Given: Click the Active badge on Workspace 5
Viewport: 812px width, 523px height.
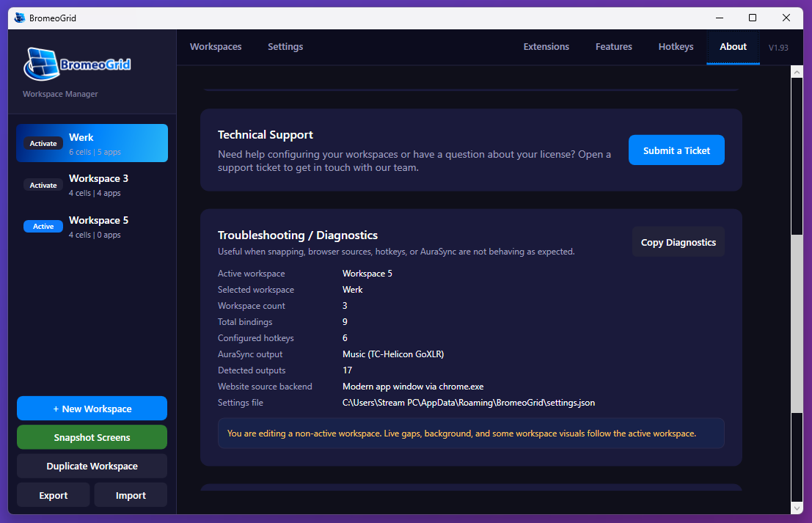Looking at the screenshot, I should click(x=43, y=227).
